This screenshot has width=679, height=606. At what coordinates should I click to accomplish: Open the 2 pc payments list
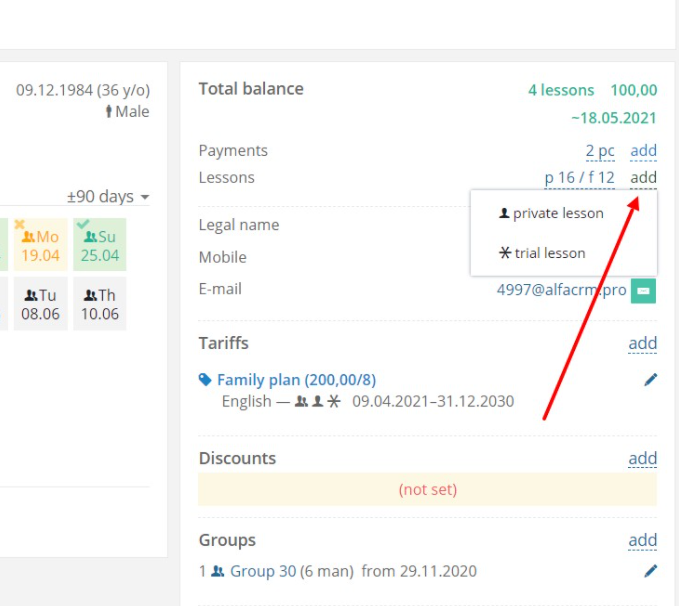600,151
